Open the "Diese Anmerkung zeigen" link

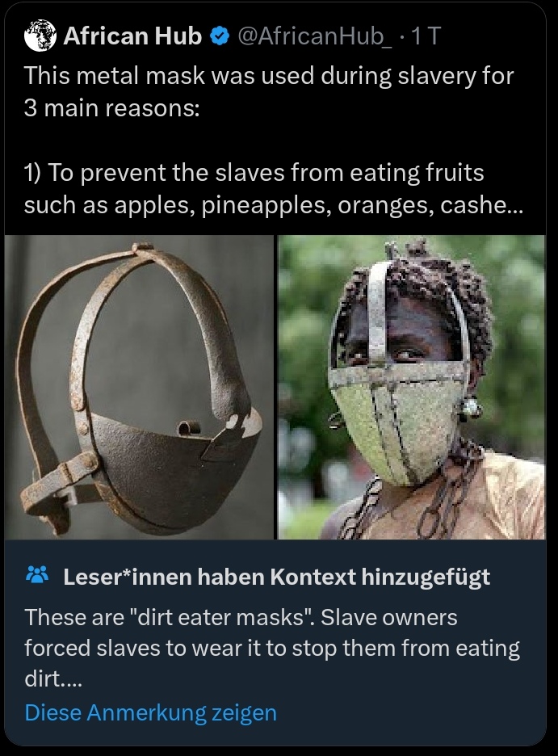click(x=151, y=712)
